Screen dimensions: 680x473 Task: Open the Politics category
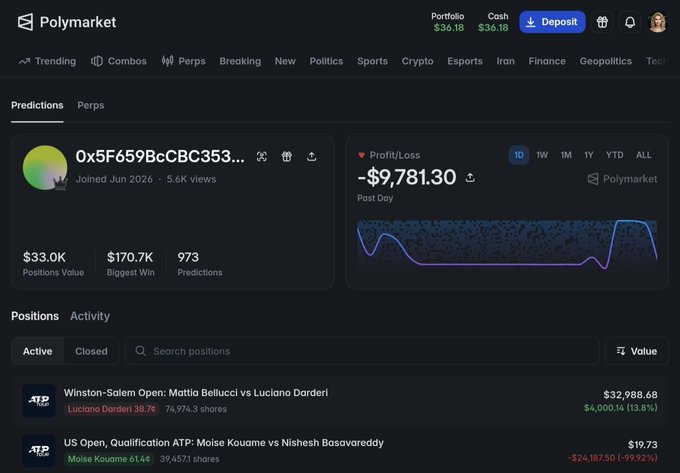[326, 61]
